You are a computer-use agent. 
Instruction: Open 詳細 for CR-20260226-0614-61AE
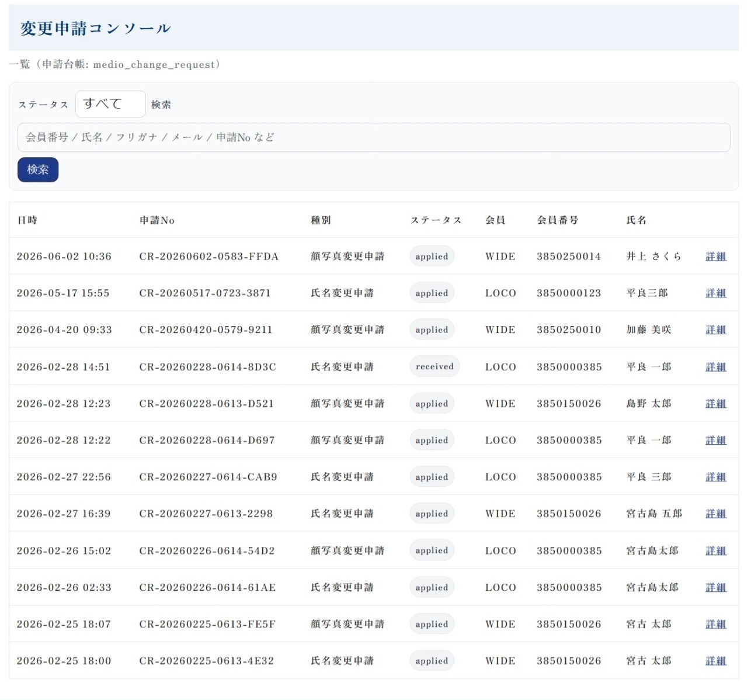point(716,588)
